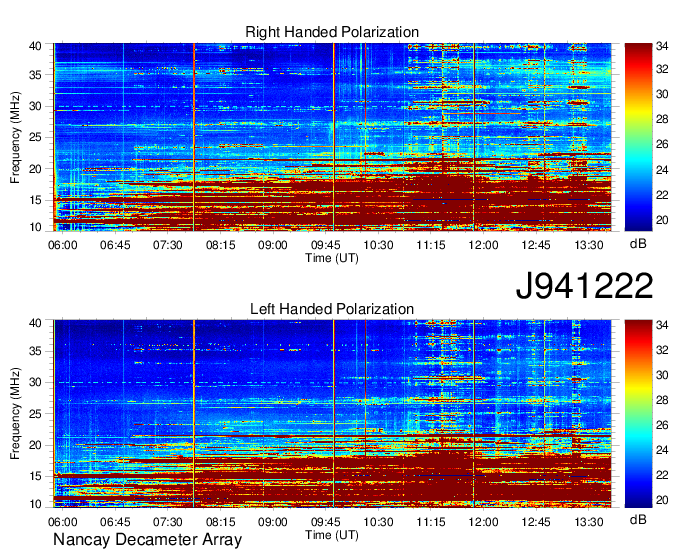Click the 13:30 time tick of Right Handed plot
Image resolution: width=680 pixels, height=552 pixels.
click(x=588, y=245)
